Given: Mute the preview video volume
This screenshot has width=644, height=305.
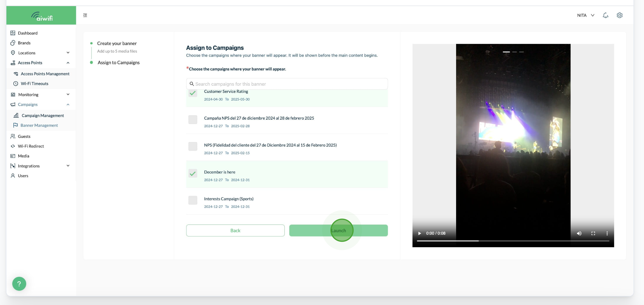Looking at the screenshot, I should 579,233.
